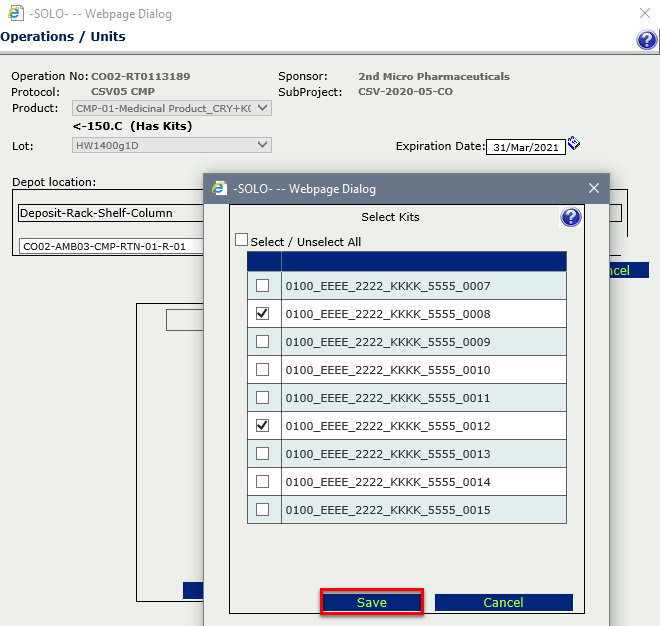Click kit label 0100_EEEE_2222_KKKK_5555_0015

click(388, 510)
